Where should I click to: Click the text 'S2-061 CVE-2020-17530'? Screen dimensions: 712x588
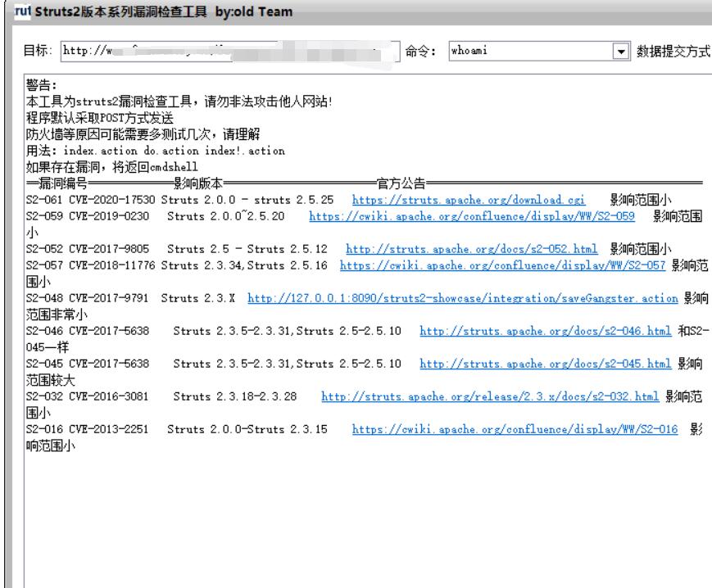click(90, 200)
